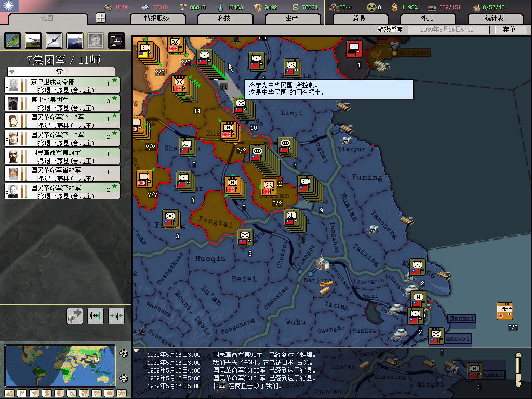Click the Republic of China flag
The image size is (532, 399).
[9, 6]
